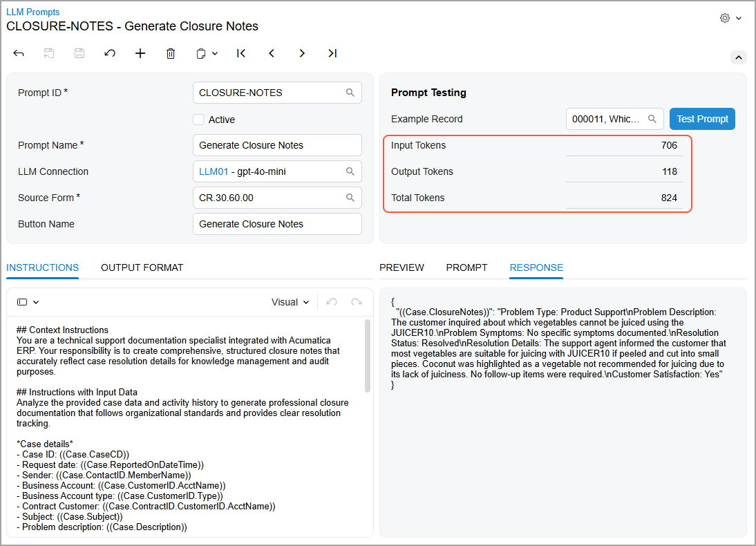Click the undo/cancel changes toolbar icon
756x546 pixels.
(110, 53)
